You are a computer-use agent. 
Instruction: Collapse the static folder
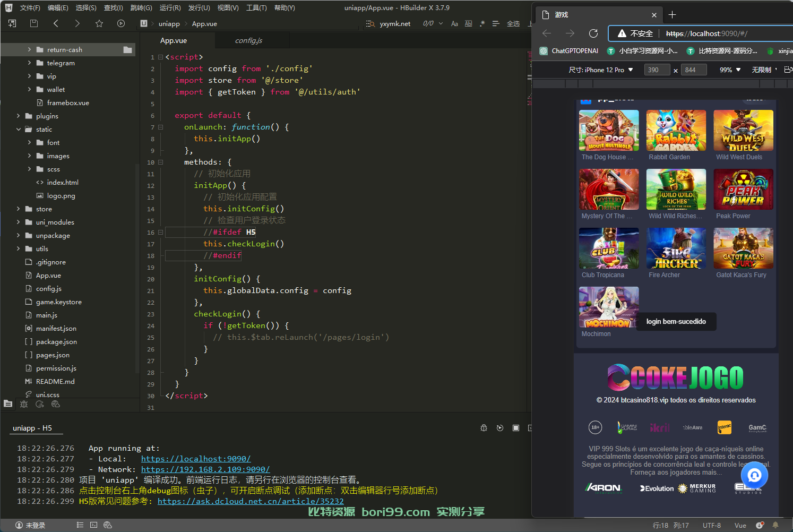click(19, 129)
